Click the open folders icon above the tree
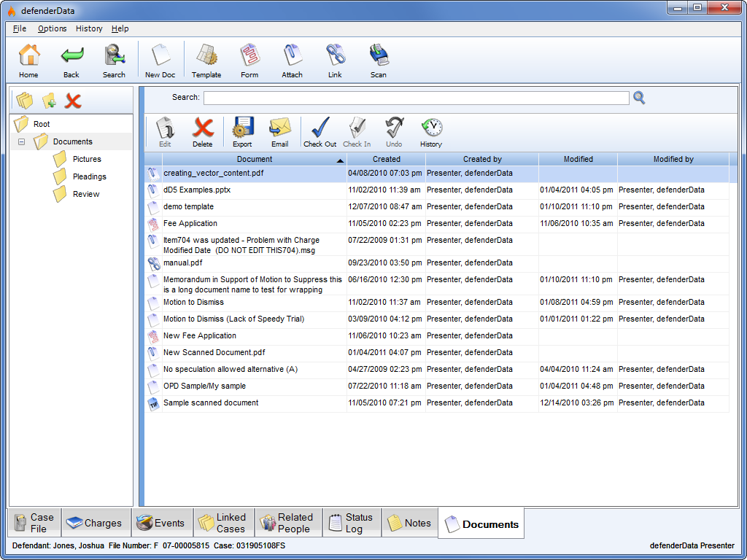This screenshot has height=560, width=747. pos(24,101)
